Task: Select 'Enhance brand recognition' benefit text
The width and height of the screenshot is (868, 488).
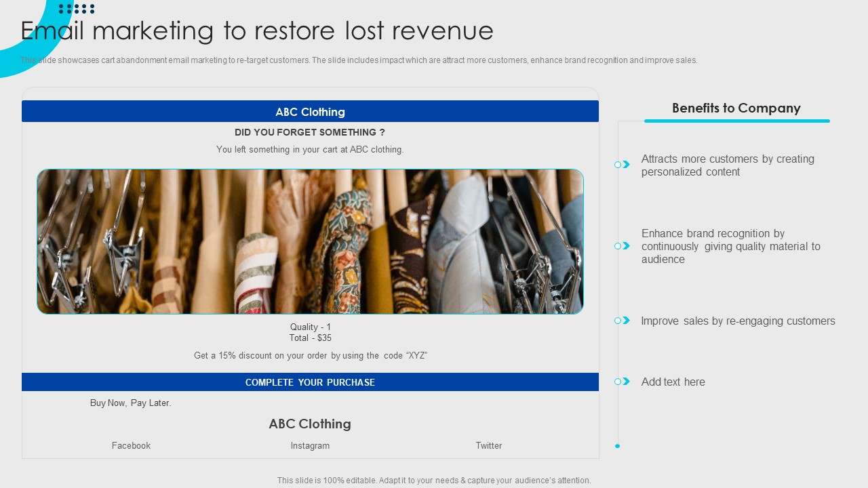Action: tap(731, 246)
